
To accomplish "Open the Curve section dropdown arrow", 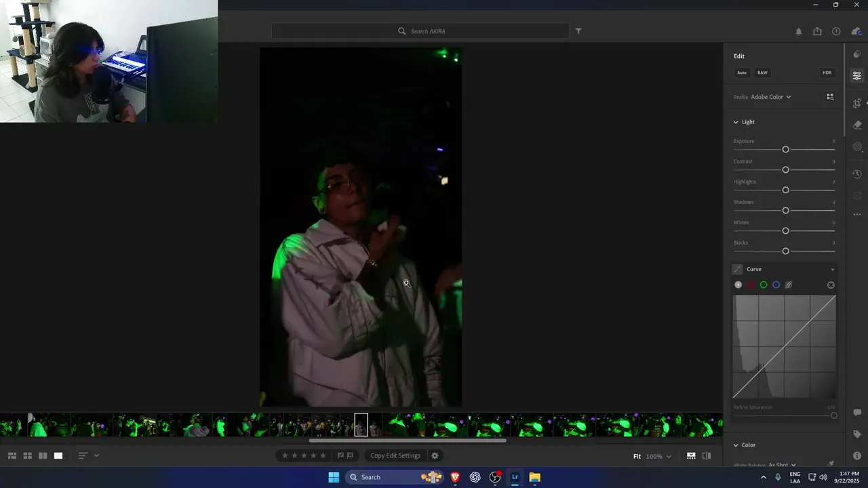I will [x=833, y=270].
